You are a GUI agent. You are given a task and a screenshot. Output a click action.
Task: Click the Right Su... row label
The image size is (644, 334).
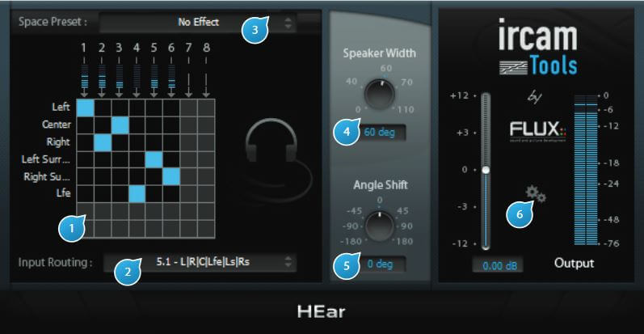pyautogui.click(x=47, y=176)
